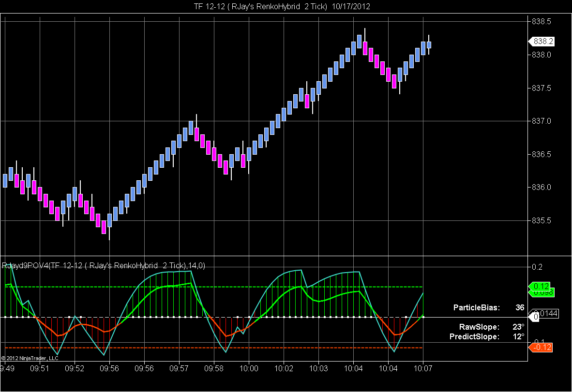Click the 837.0 price axis label
Screen dimensions: 572x392
[x=542, y=121]
